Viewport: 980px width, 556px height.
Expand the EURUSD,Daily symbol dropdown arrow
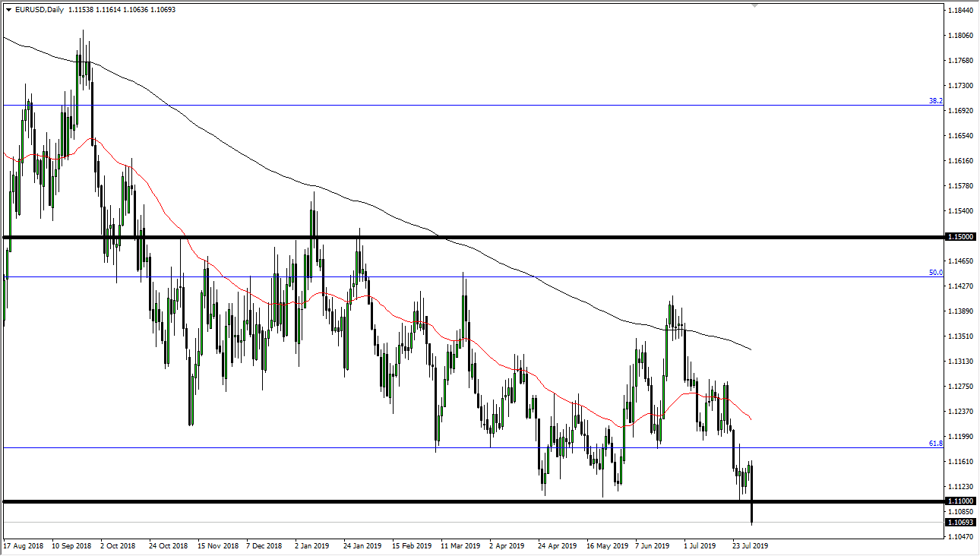(8, 9)
